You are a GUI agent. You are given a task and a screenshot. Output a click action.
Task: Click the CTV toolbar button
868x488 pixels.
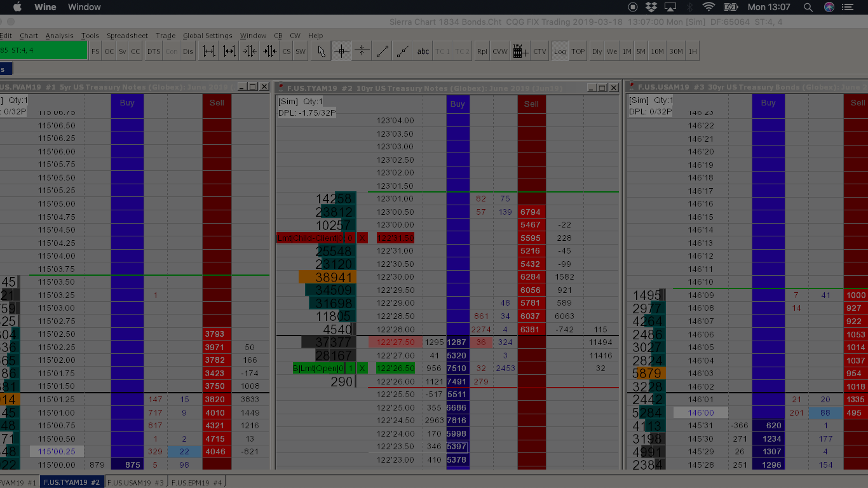pos(539,51)
